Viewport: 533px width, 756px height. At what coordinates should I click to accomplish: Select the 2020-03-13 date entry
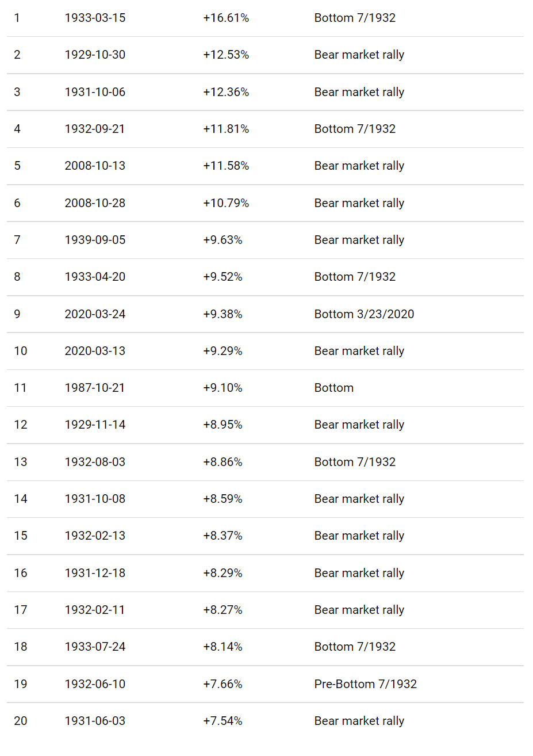(95, 351)
